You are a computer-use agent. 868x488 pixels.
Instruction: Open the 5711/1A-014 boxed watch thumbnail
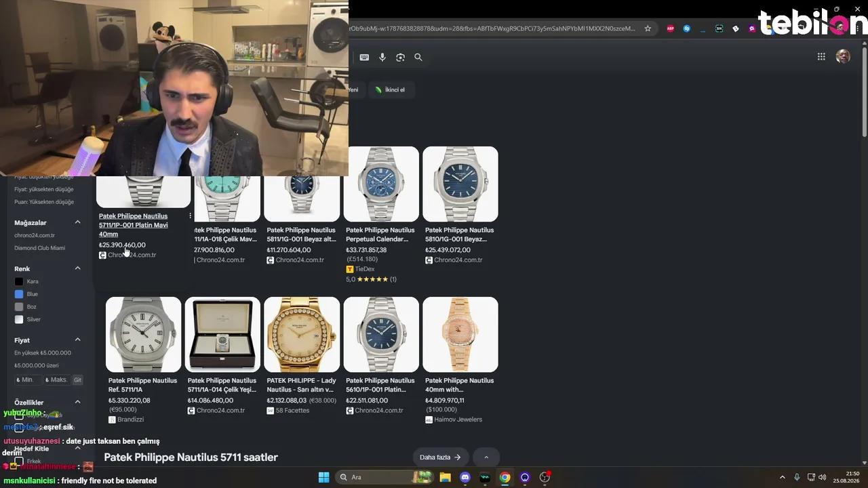(222, 334)
